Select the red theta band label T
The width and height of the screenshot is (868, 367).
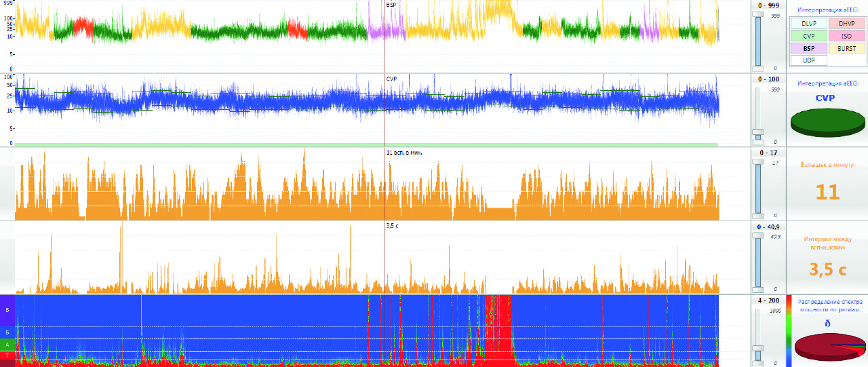point(7,355)
